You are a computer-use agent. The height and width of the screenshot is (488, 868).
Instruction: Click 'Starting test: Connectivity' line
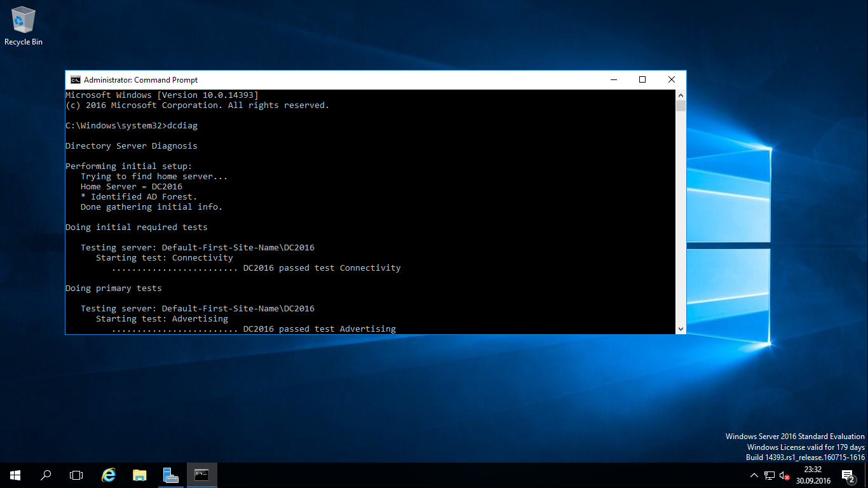[165, 258]
